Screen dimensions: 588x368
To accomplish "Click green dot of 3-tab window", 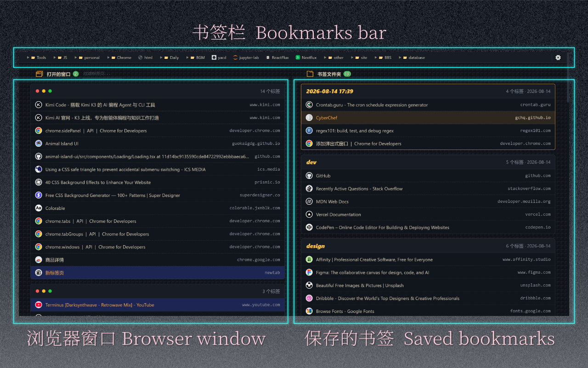I will point(50,291).
